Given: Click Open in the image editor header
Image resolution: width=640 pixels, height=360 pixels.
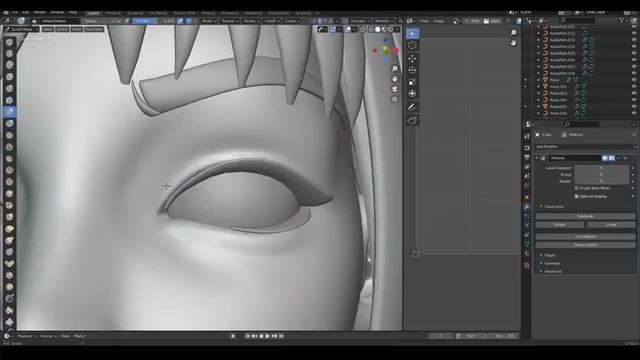Looking at the screenshot, I should [x=492, y=21].
